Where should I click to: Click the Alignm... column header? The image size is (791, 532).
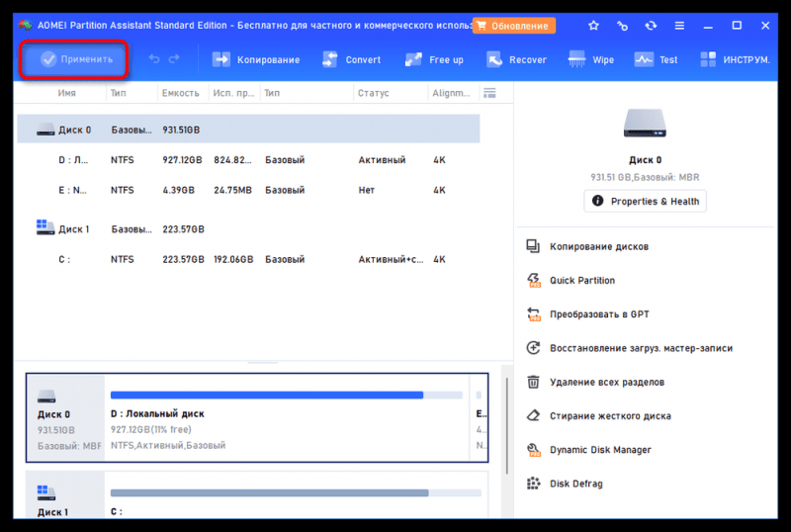[451, 93]
